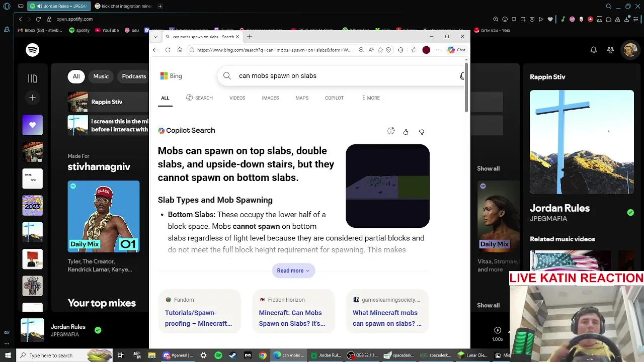
Task: Switch to the VIDEOS tab
Action: pyautogui.click(x=237, y=98)
